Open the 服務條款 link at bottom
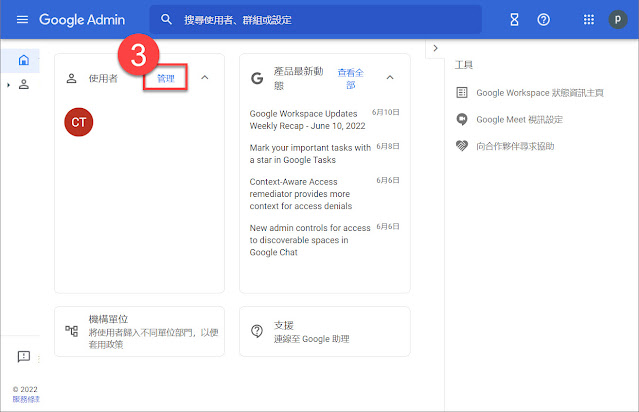Screen dimensions: 639x412 coord(26,399)
